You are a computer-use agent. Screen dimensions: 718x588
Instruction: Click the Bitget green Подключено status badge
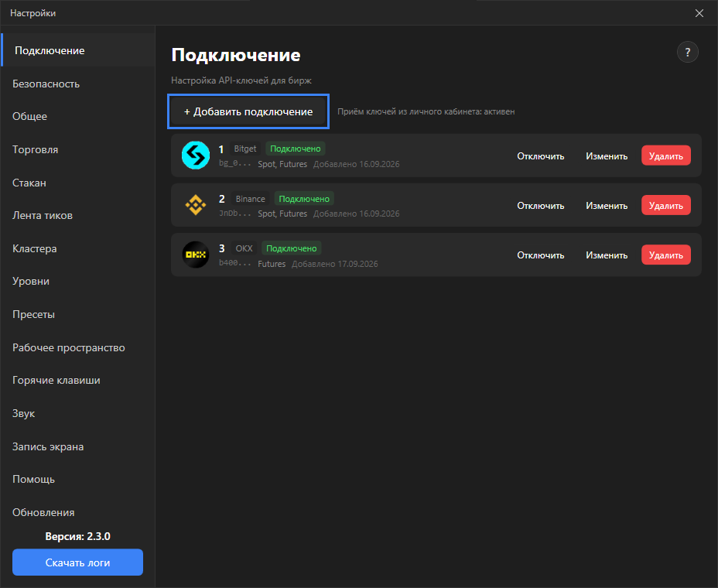[x=296, y=149]
